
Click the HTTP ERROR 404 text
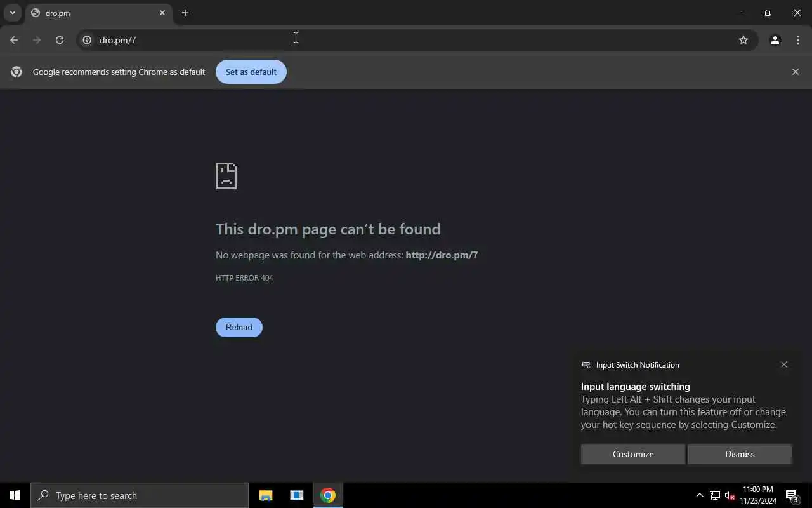click(244, 278)
